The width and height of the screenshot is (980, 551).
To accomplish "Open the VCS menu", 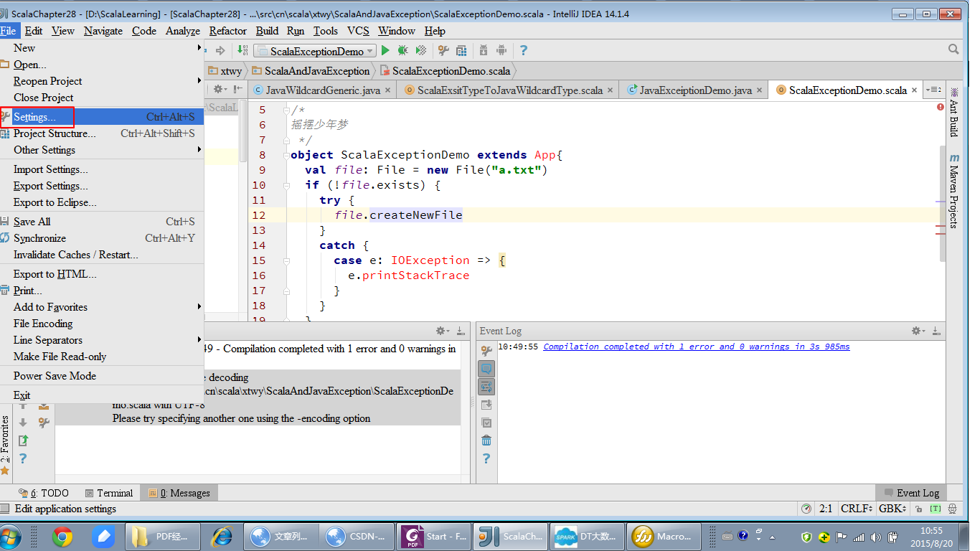I will [358, 31].
